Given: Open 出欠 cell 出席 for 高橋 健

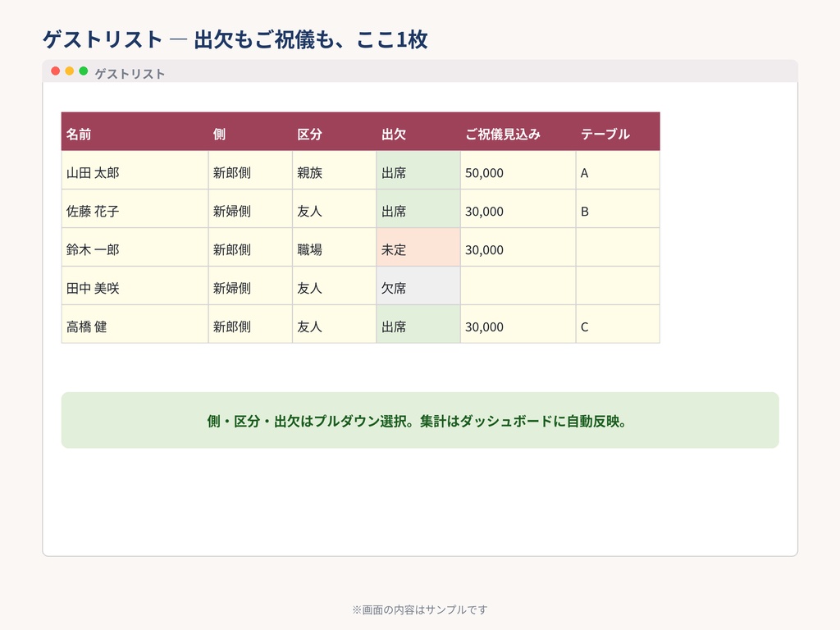Looking at the screenshot, I should (x=418, y=324).
